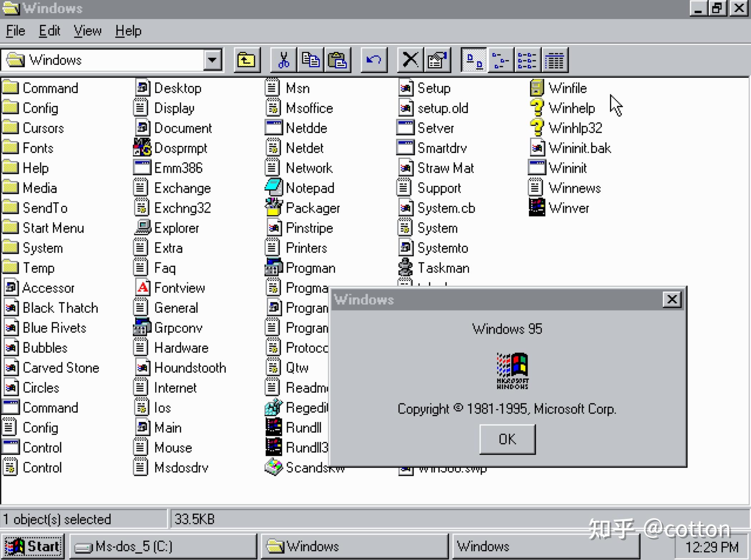Switch to Large Icons view
751x560 pixels.
click(x=474, y=60)
